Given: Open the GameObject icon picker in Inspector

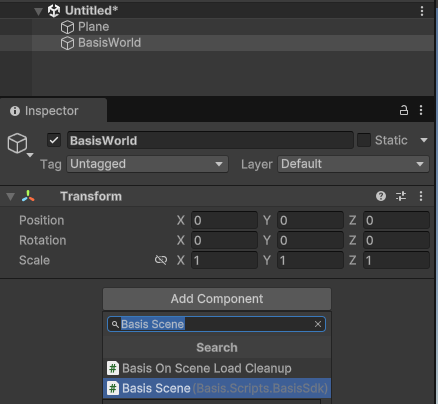Looking at the screenshot, I should pos(20,144).
